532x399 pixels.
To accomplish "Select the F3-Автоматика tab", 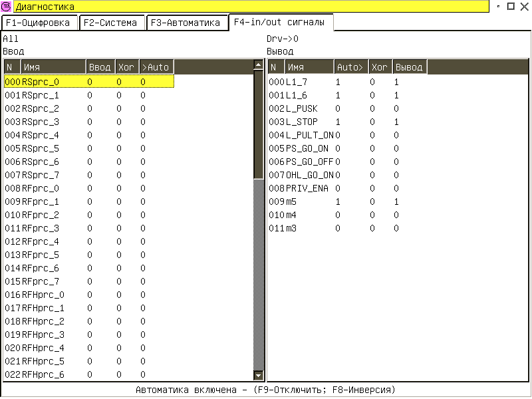I will coord(186,23).
